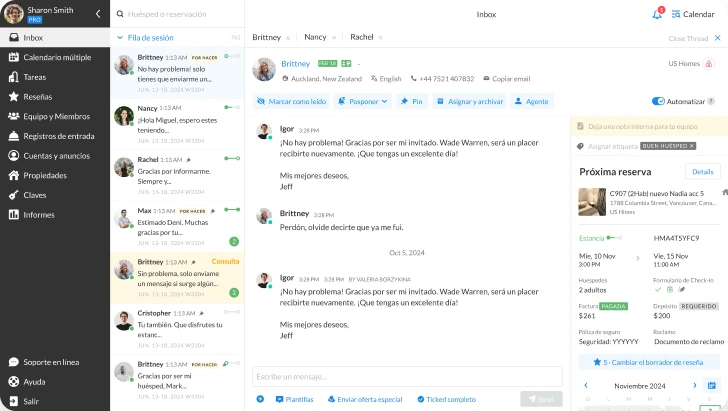The image size is (728, 411).
Task: Switch to Nancy conversation tab
Action: 315,37
